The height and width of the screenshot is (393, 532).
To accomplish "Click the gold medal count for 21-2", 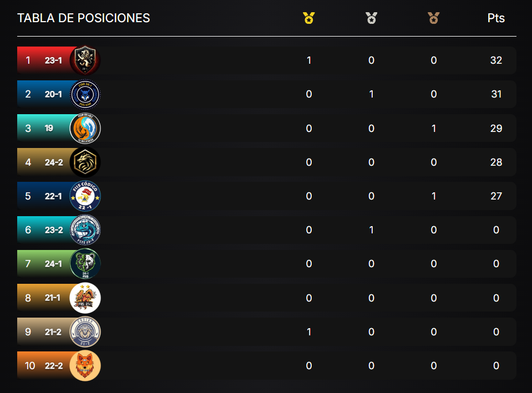I will 309,331.
